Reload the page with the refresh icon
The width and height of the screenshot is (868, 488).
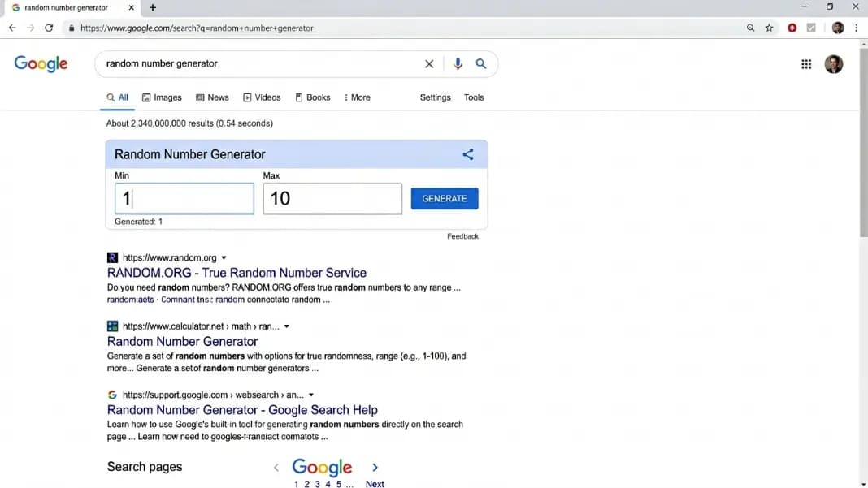(49, 28)
